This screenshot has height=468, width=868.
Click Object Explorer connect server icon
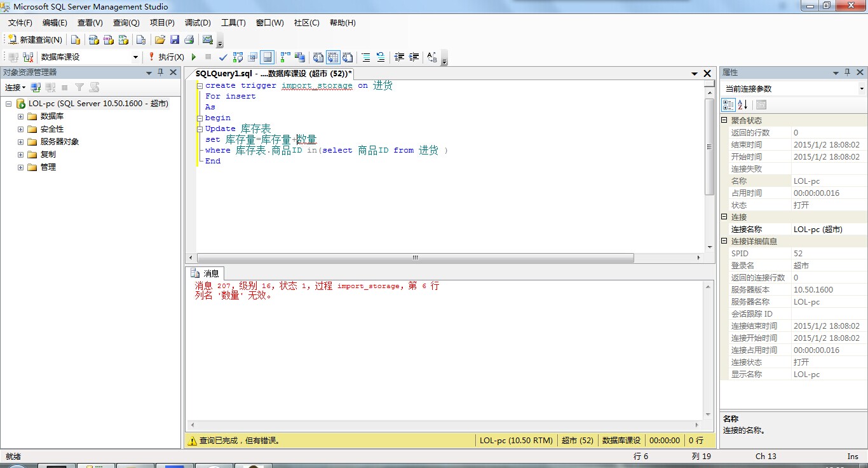pos(36,87)
